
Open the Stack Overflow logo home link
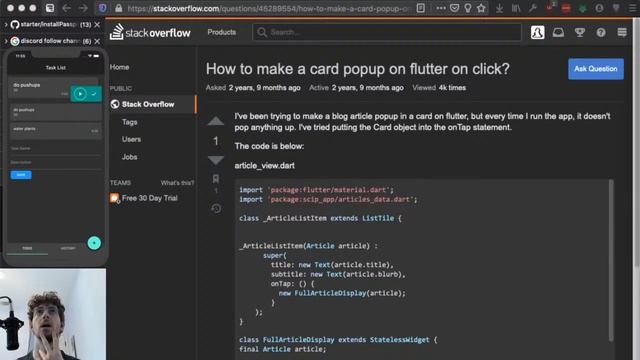pyautogui.click(x=150, y=32)
